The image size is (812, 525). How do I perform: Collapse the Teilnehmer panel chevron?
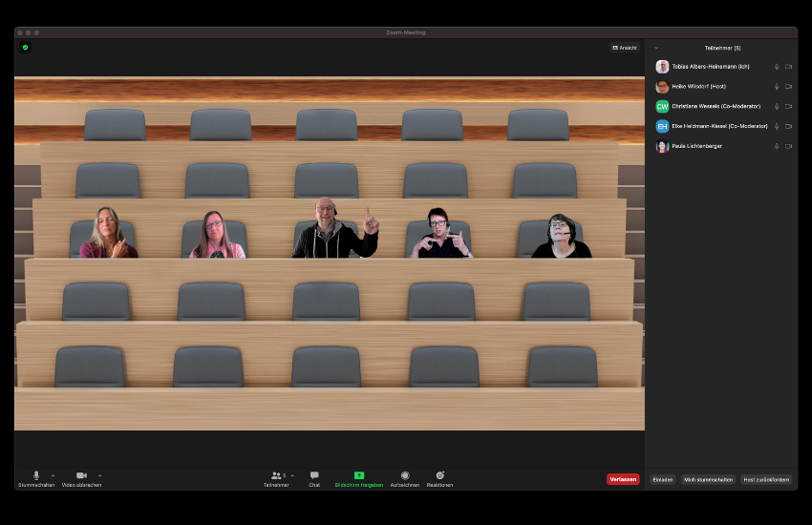(x=656, y=48)
